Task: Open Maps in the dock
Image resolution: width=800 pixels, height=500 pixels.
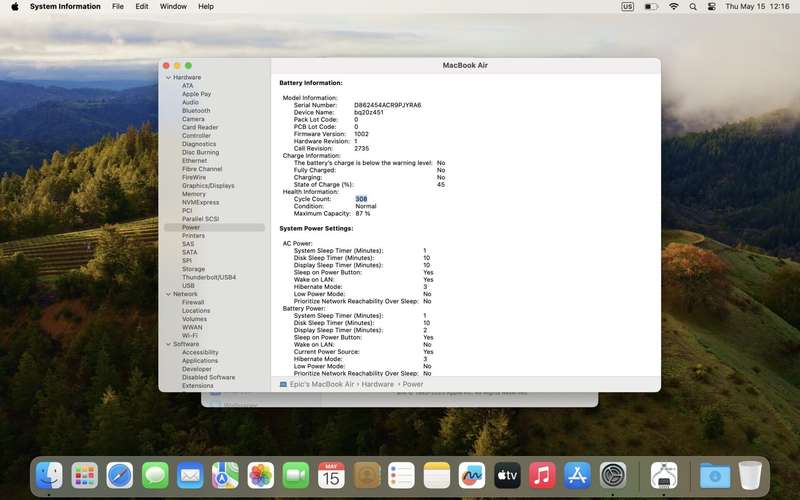Action: [x=226, y=476]
